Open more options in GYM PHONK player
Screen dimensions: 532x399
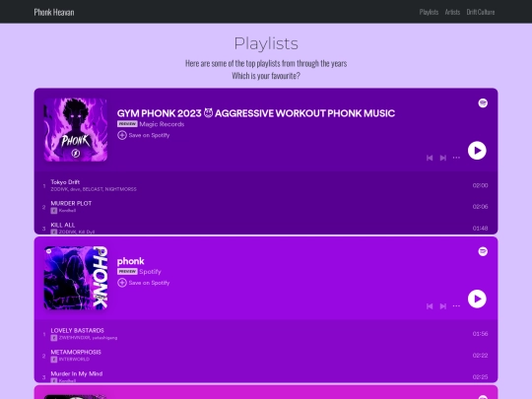pos(456,158)
